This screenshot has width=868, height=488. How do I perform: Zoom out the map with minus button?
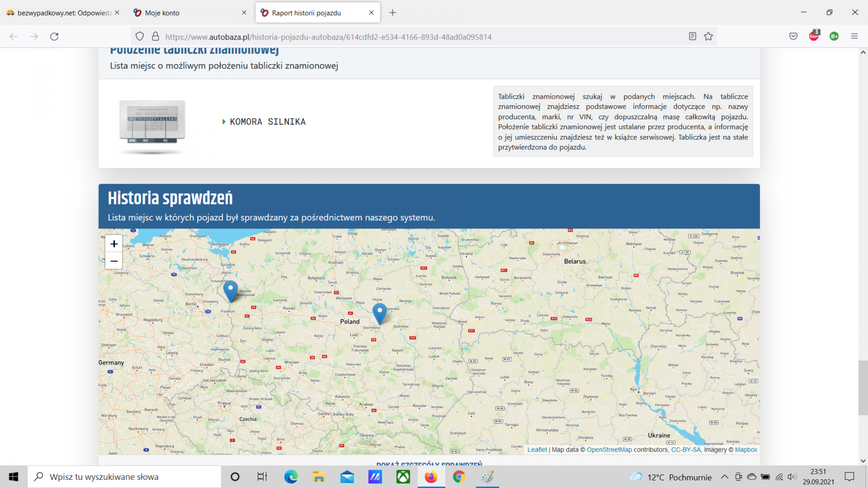(114, 261)
